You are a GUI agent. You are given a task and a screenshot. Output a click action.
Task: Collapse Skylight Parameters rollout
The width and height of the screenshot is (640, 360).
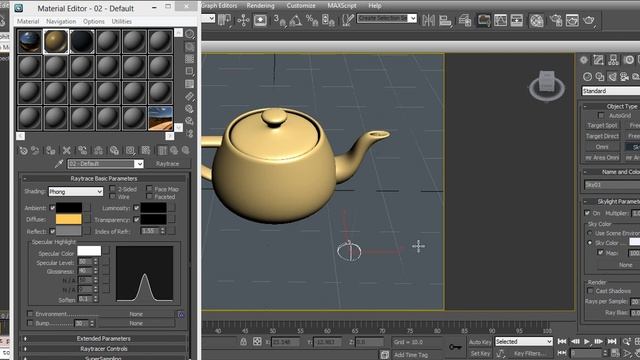[611, 202]
